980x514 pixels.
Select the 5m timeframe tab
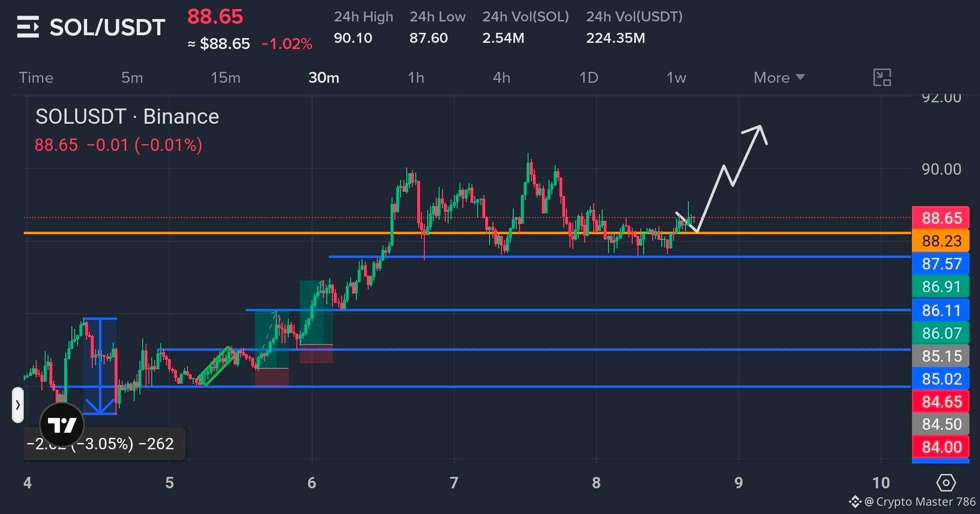point(132,78)
